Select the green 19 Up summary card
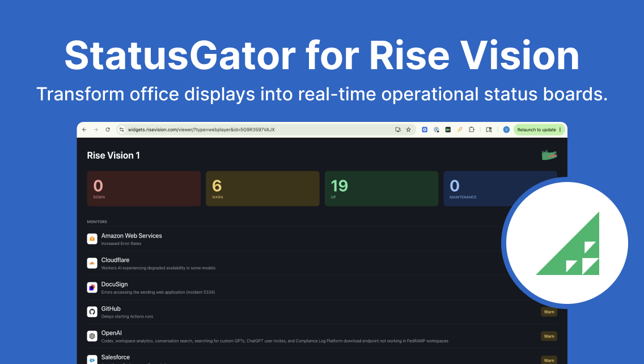Screen dimensions: 644x364 381,189
